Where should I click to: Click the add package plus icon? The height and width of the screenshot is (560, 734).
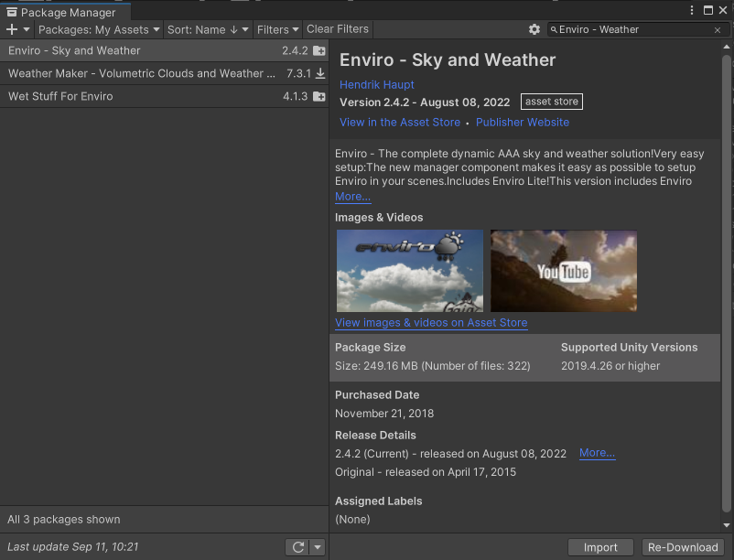[x=12, y=30]
